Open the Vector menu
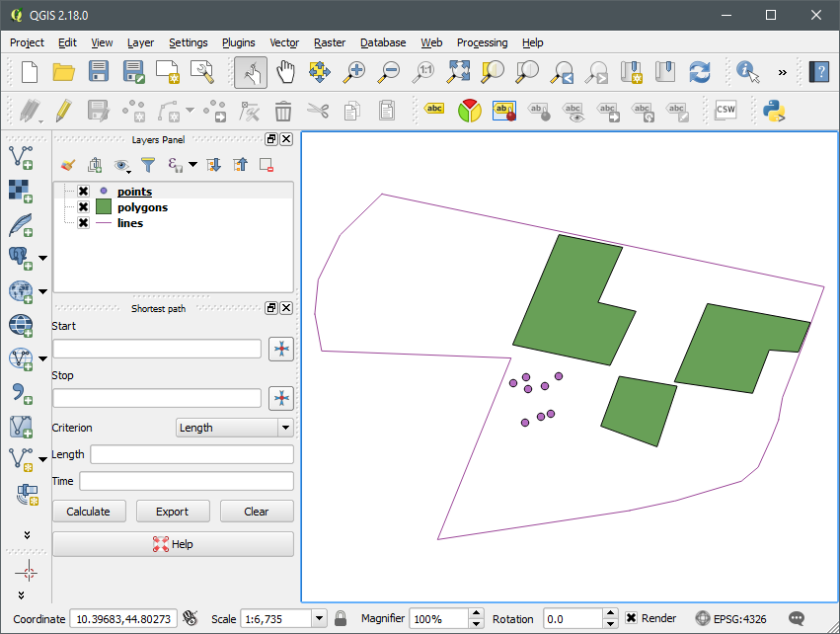The image size is (840, 634). (x=284, y=42)
